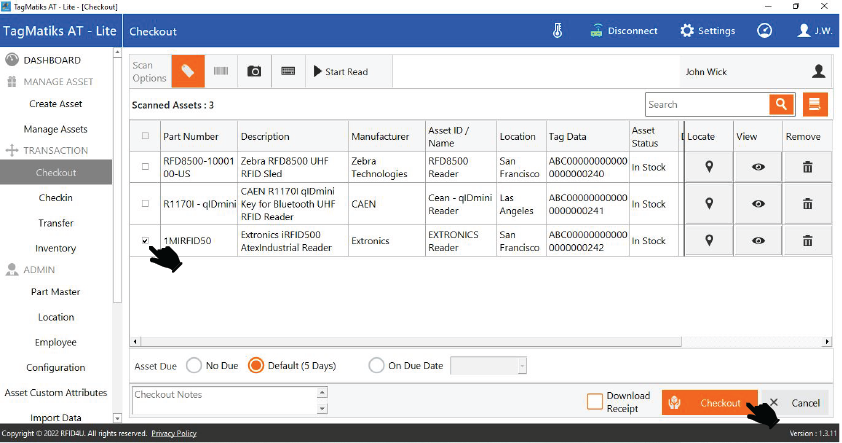Select the RFID tag scan option icon
Viewport: 842px width, 443px height.
[187, 71]
